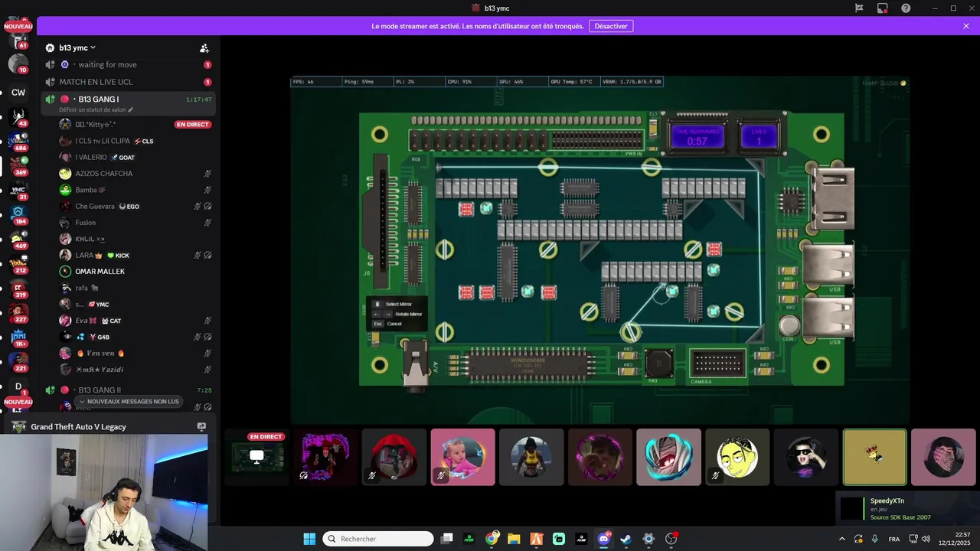Screen dimensions: 980x551
Task: Click the FRA language indicator in tray
Action: (x=894, y=539)
